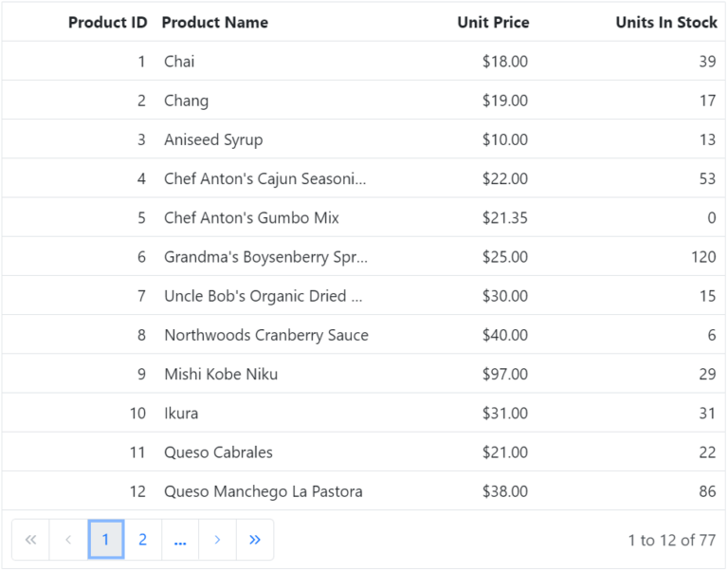The width and height of the screenshot is (728, 572).
Task: Select the Chai product row
Action: pos(179,62)
